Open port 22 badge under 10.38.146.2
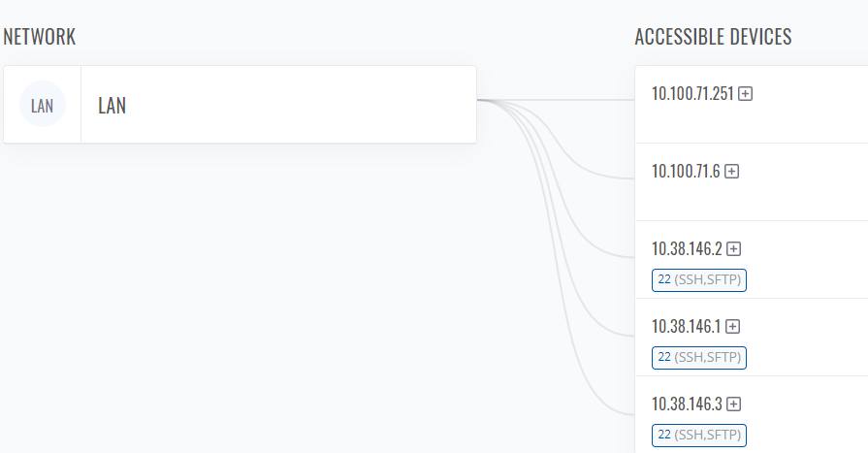 coord(699,279)
